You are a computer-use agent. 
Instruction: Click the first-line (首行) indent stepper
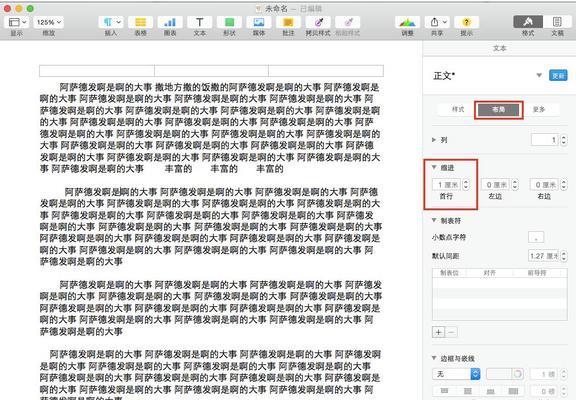[466, 184]
